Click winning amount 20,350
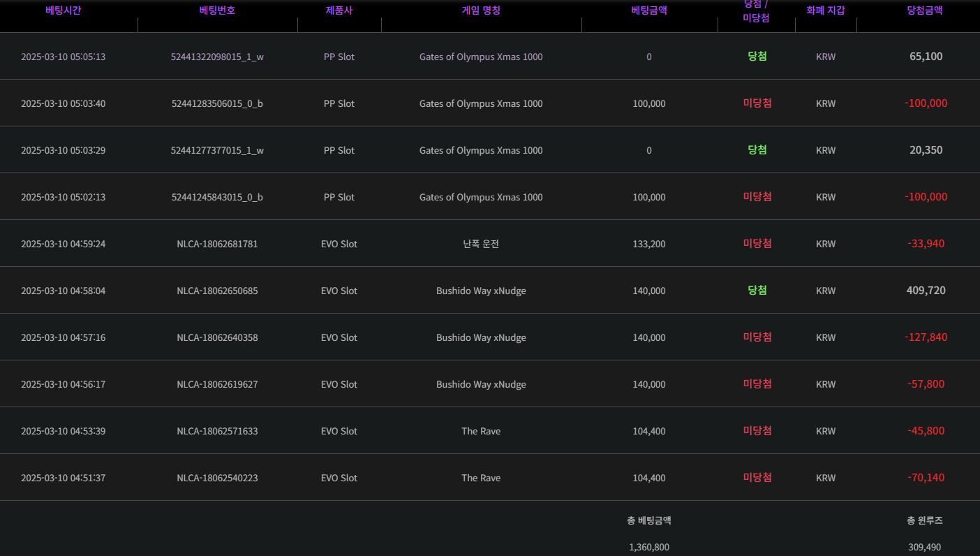 (x=926, y=150)
